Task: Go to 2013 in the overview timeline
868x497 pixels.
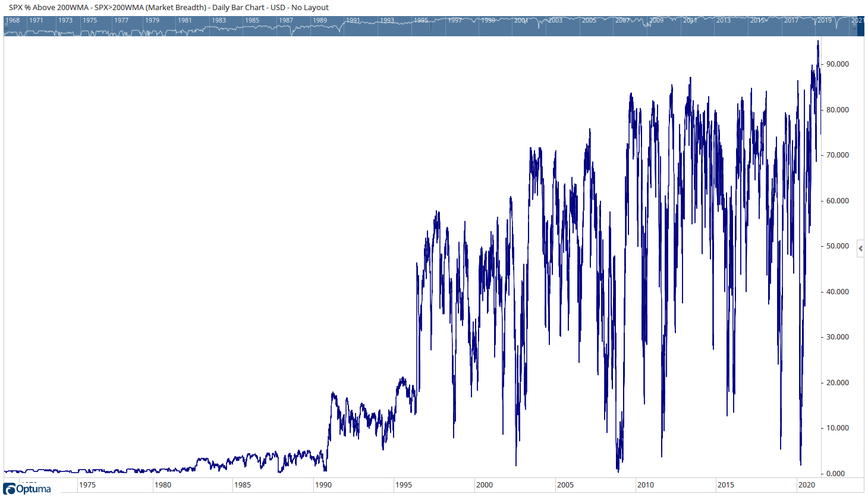Action: click(x=724, y=20)
